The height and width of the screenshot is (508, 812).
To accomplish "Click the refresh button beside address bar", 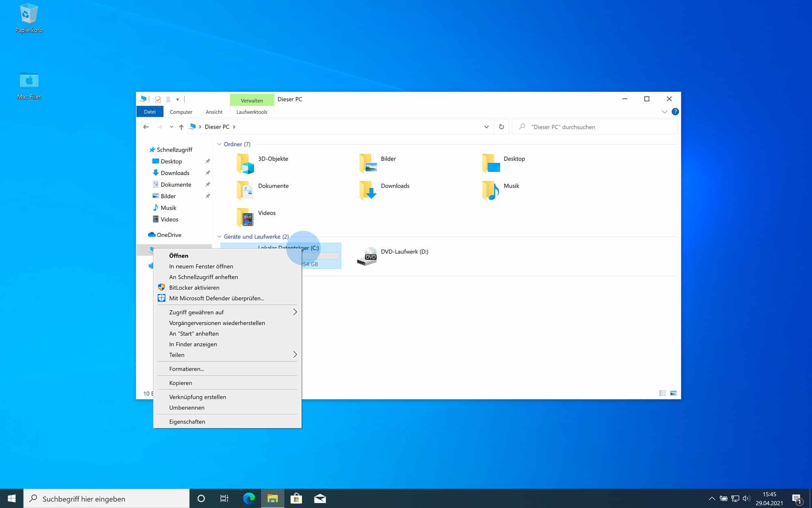I will click(501, 127).
